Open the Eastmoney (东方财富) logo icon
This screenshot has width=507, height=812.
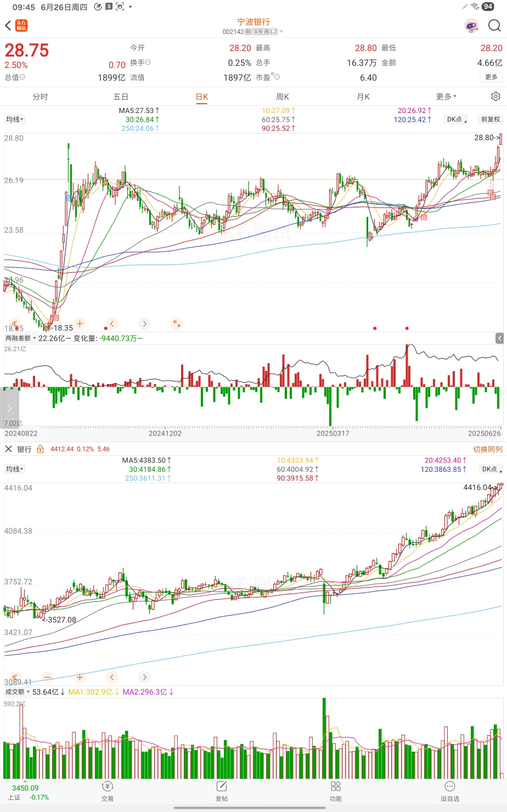21,26
